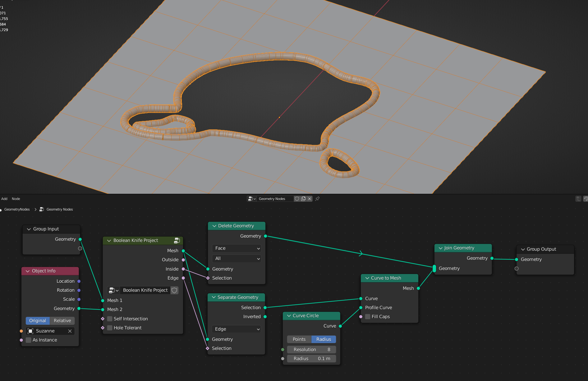Clear the Suzanne object with X
This screenshot has height=381, width=588.
[x=70, y=331]
